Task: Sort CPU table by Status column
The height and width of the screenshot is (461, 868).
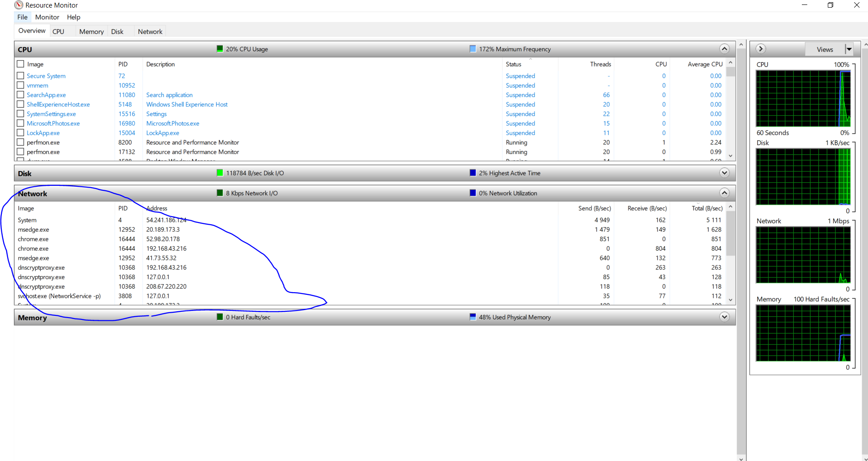Action: pos(530,64)
